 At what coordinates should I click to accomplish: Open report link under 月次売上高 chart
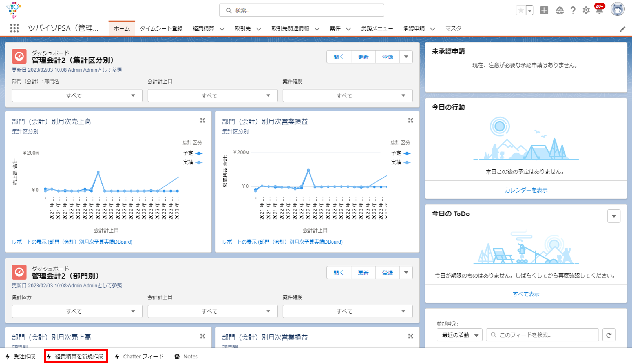point(72,242)
